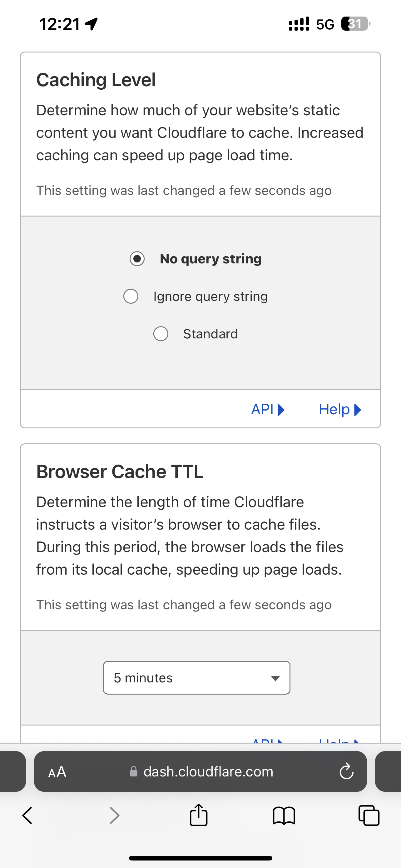Tap the Safari reload page icon
401x868 pixels.
(346, 771)
